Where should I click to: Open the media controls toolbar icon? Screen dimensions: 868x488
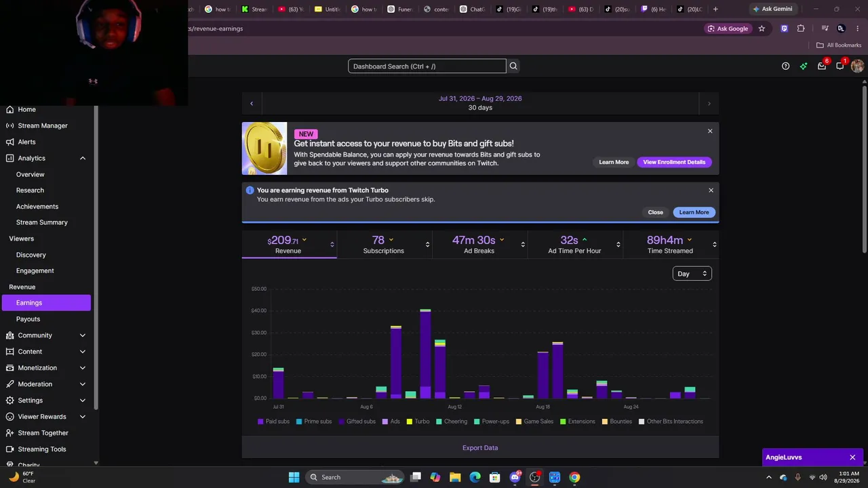click(825, 28)
